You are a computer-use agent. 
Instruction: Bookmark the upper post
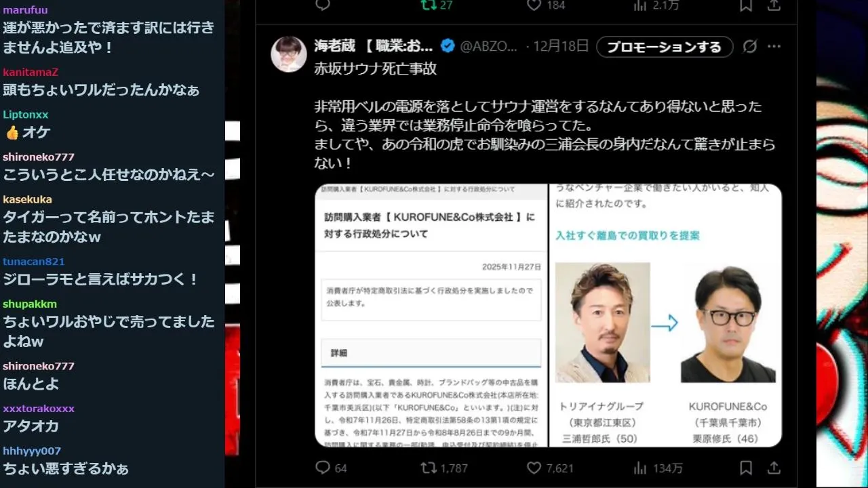pyautogui.click(x=746, y=5)
